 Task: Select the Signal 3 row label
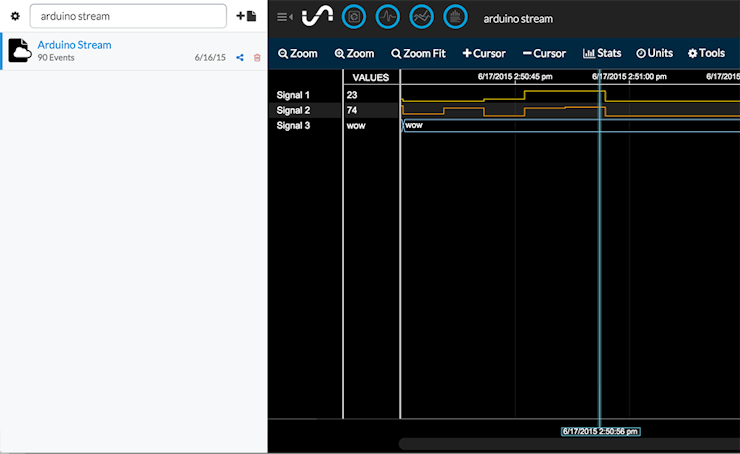click(x=293, y=126)
